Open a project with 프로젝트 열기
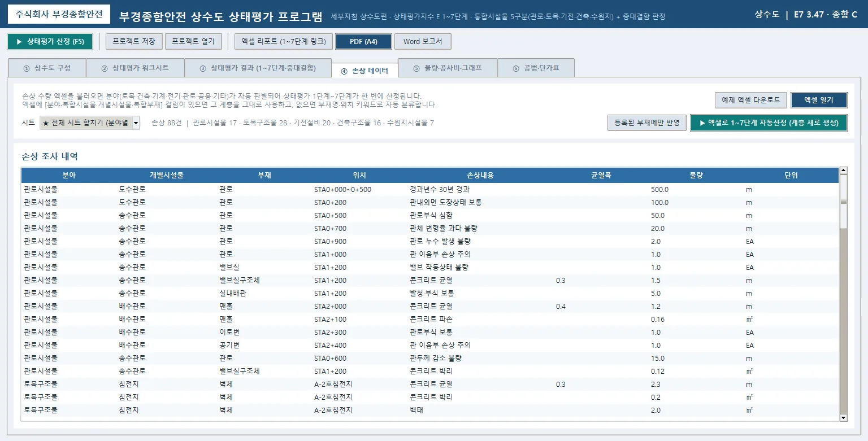 coord(193,42)
